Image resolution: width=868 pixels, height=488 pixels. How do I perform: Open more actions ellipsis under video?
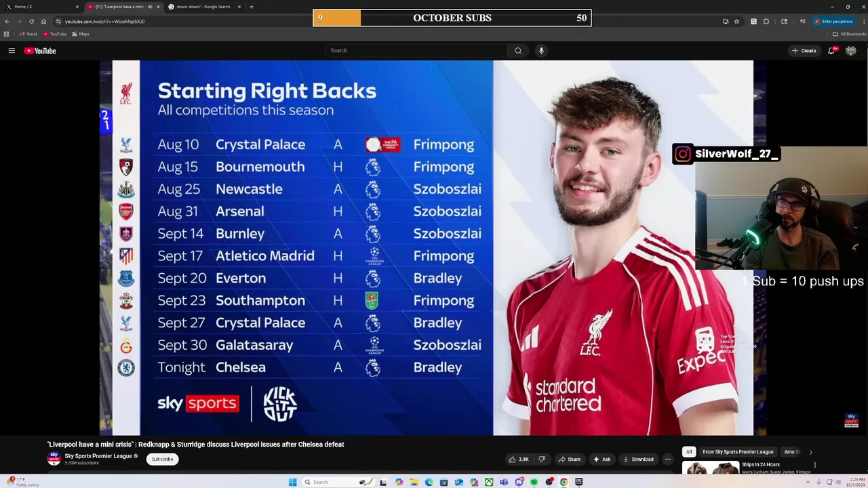(x=667, y=459)
